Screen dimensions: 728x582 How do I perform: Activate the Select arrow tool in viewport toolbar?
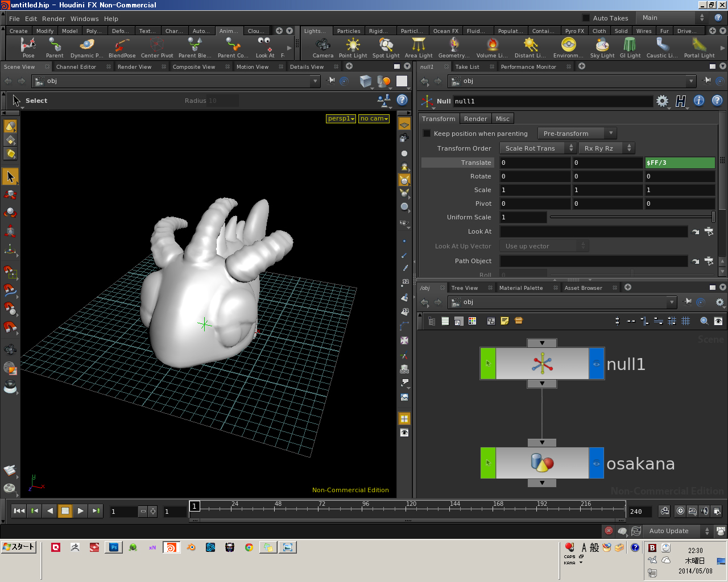pyautogui.click(x=10, y=177)
